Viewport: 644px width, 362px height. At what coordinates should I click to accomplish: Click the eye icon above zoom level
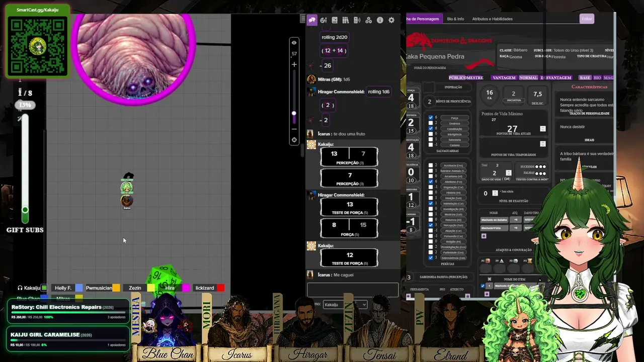pos(294,43)
